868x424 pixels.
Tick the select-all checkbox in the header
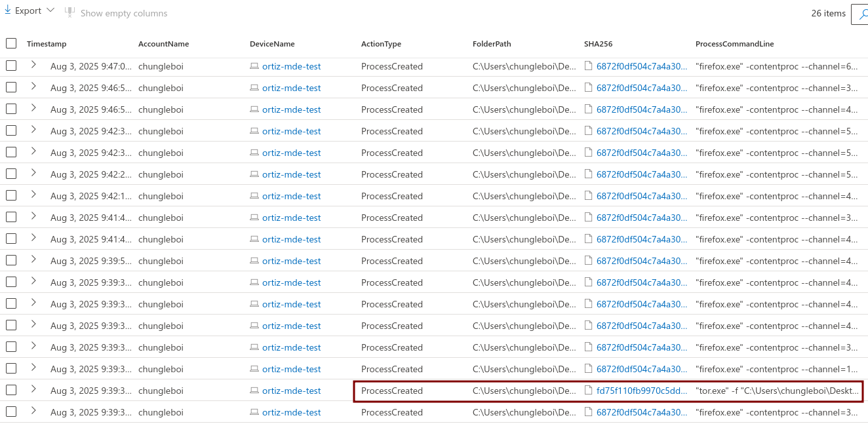coord(11,44)
